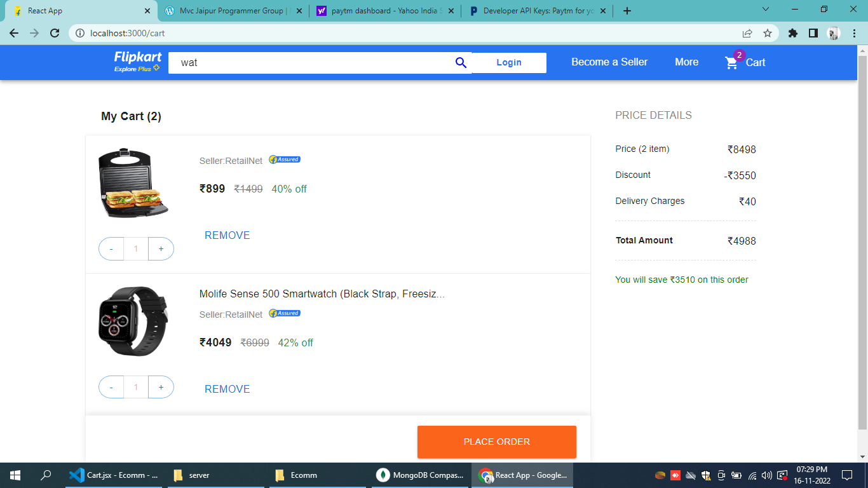Click the search magnifier icon
The width and height of the screenshot is (868, 488).
pyautogui.click(x=461, y=62)
